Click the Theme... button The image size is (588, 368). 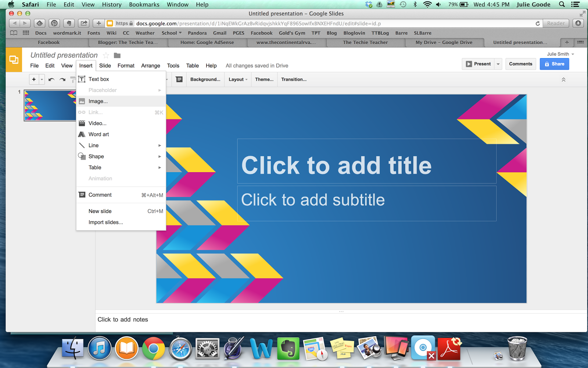pyautogui.click(x=264, y=79)
